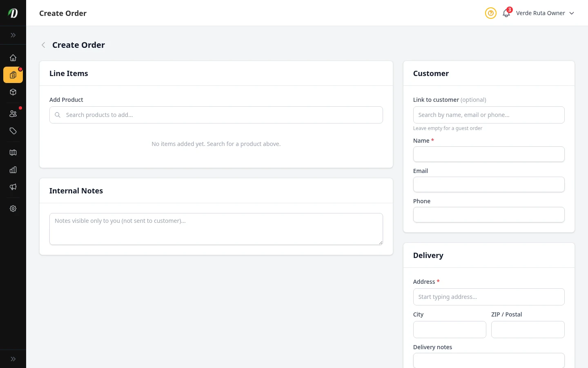Open the Home icon in the sidebar
Screen dimensions: 588x368
click(x=13, y=58)
